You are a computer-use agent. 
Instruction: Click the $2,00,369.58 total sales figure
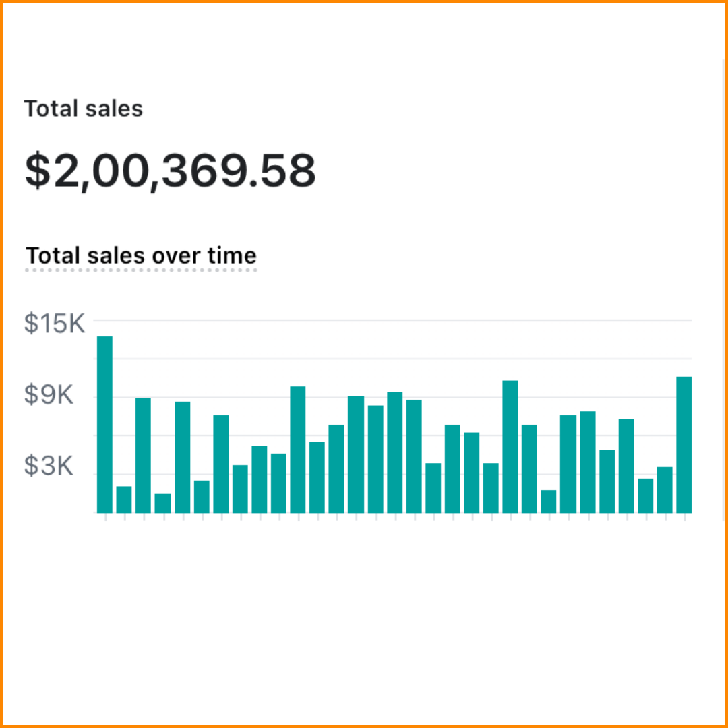[170, 171]
